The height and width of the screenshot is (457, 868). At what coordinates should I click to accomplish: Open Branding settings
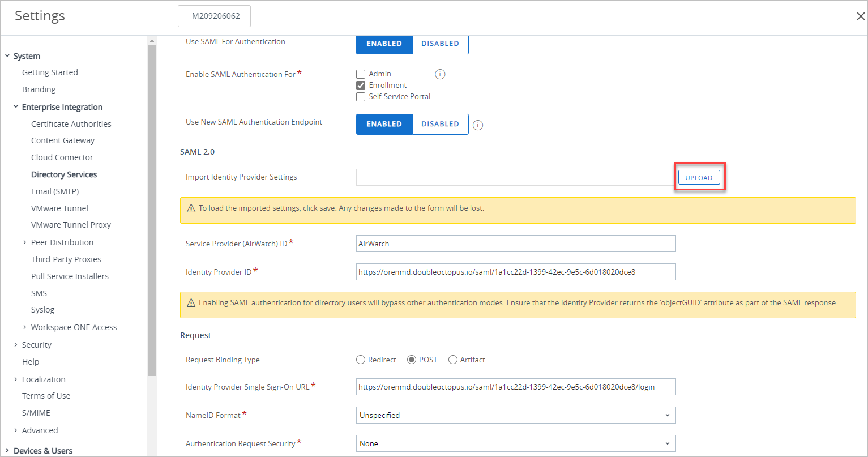(x=39, y=89)
